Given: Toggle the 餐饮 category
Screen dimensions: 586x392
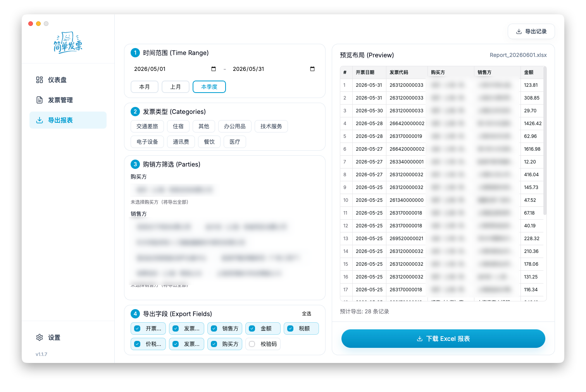Looking at the screenshot, I should pyautogui.click(x=209, y=142).
